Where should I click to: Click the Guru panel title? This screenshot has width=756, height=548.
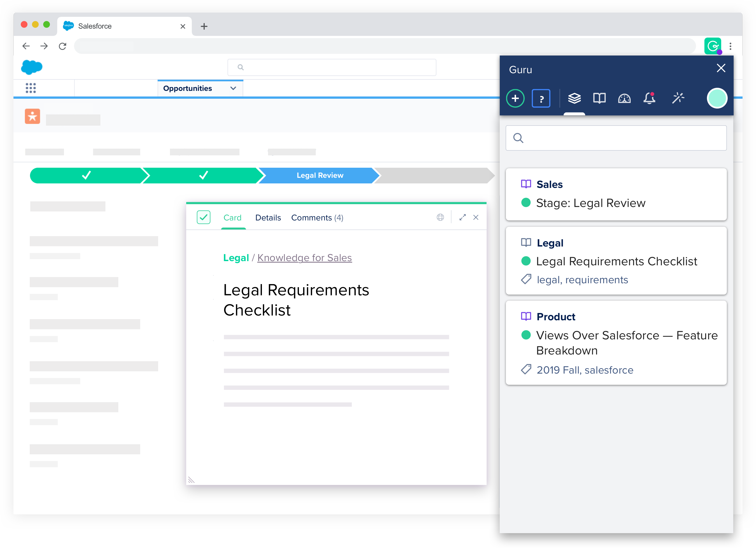tap(520, 70)
